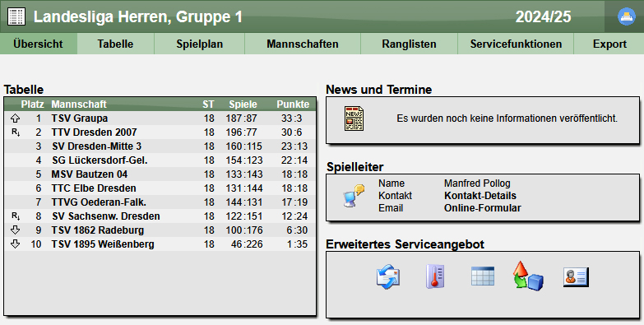Viewport: 644px width, 325px height.
Task: Click the 33:3 points value
Action: coord(292,118)
